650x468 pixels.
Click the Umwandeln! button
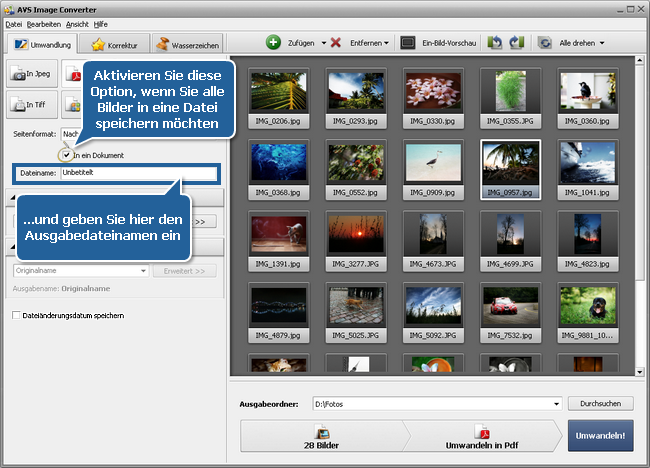coord(600,436)
